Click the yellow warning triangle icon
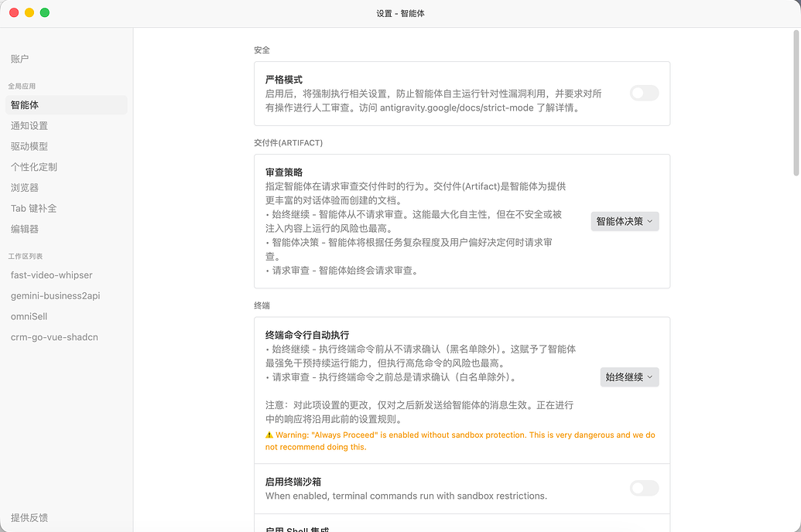The height and width of the screenshot is (532, 801). click(x=269, y=435)
